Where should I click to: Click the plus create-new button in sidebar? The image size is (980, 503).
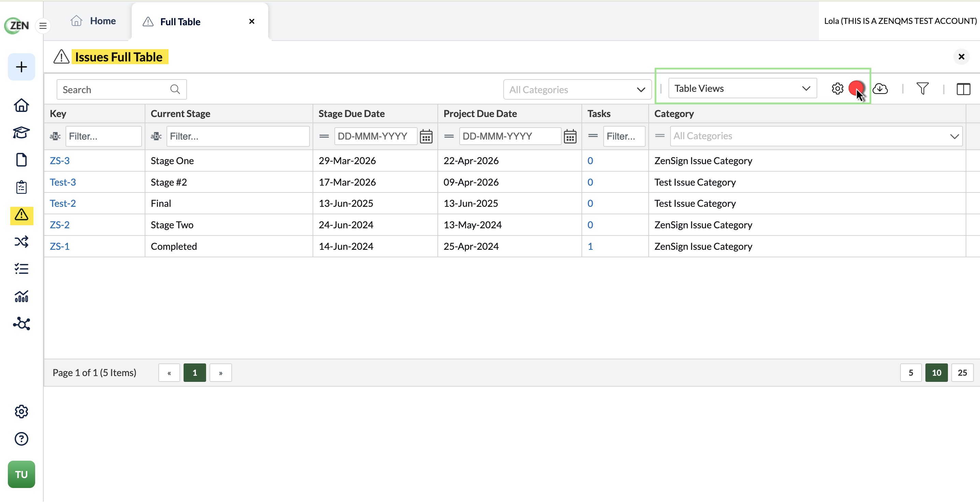coord(21,67)
